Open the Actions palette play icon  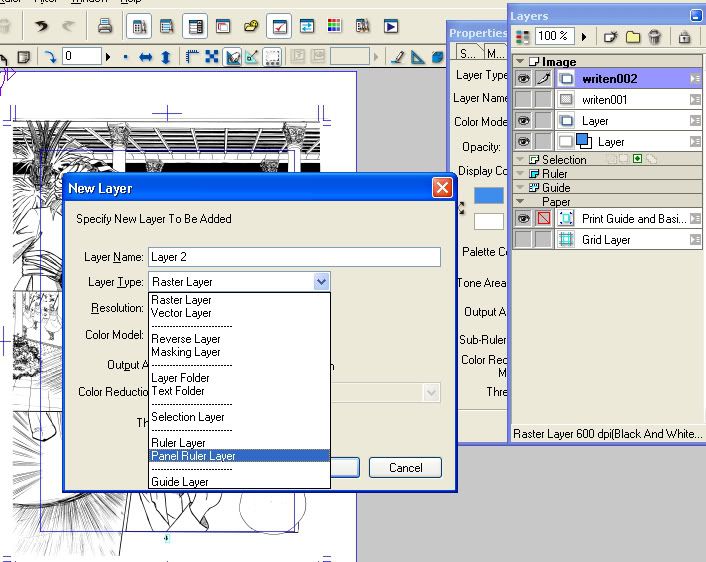[x=390, y=26]
